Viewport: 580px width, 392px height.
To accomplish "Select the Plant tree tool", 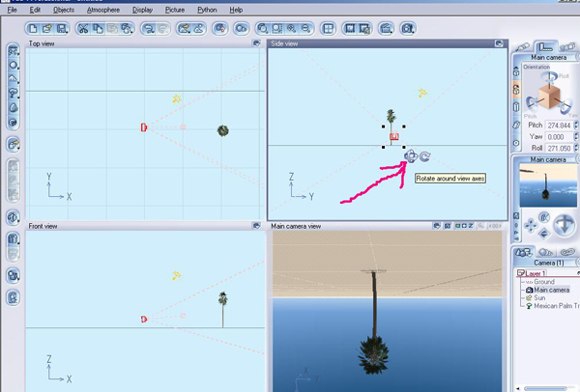I will click(14, 94).
